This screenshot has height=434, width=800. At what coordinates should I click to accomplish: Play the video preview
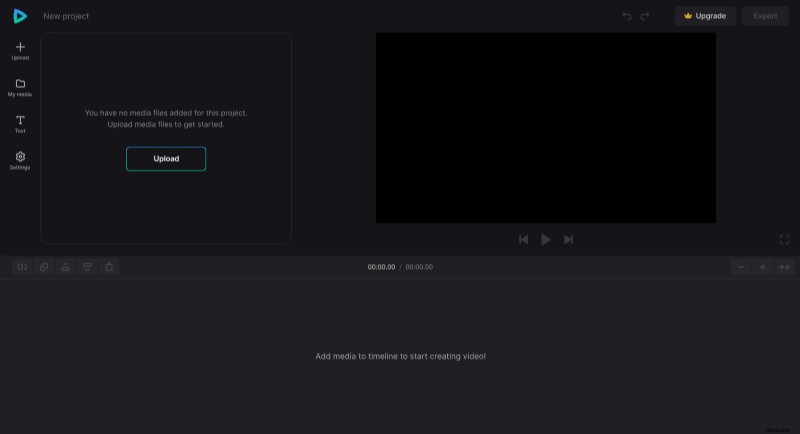(x=546, y=240)
